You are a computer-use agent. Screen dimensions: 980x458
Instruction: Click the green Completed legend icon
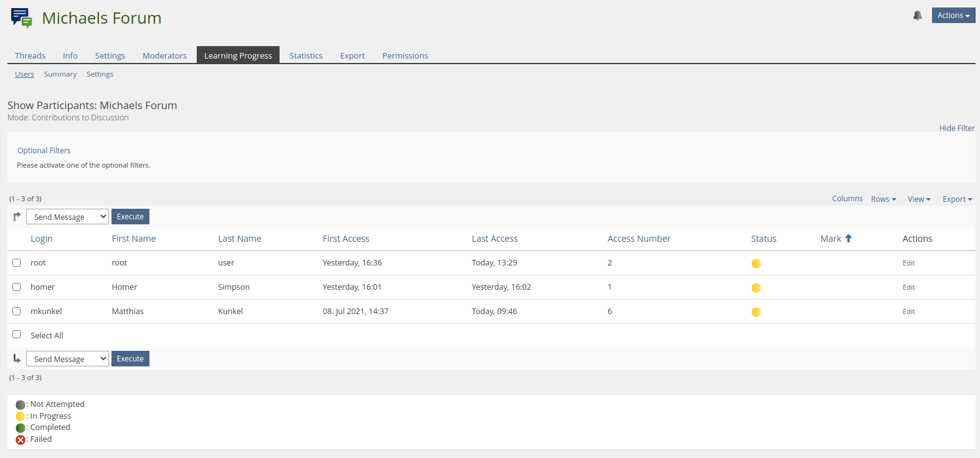pos(21,428)
